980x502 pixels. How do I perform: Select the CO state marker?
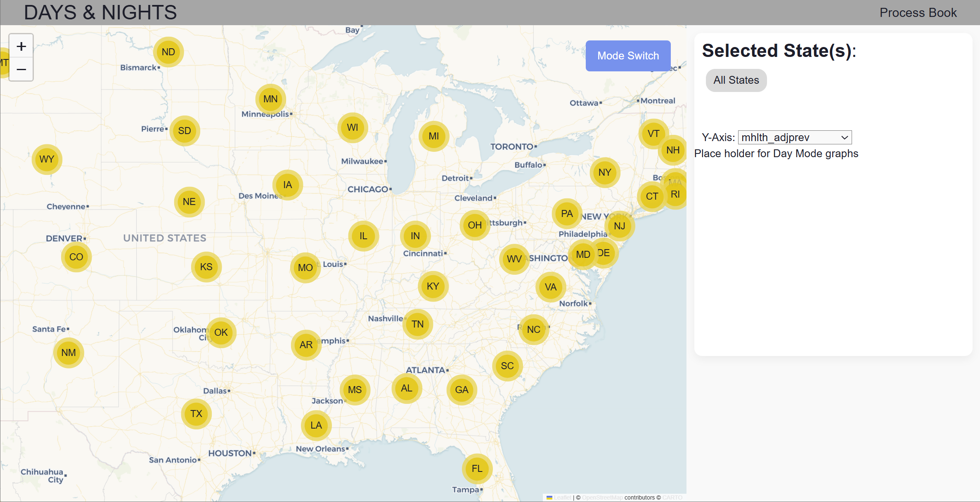click(76, 257)
